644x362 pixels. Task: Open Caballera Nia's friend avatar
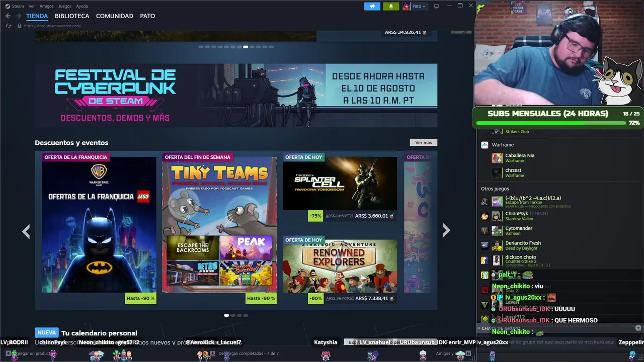[497, 158]
